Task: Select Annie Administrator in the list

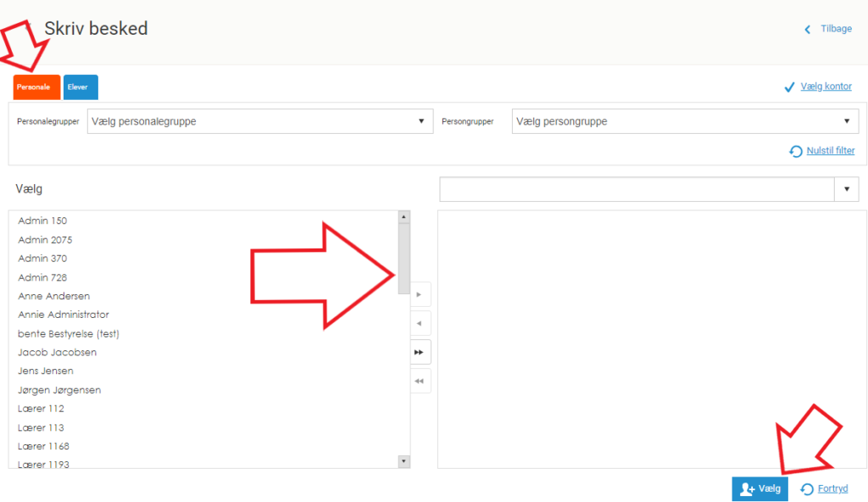Action: 63,314
